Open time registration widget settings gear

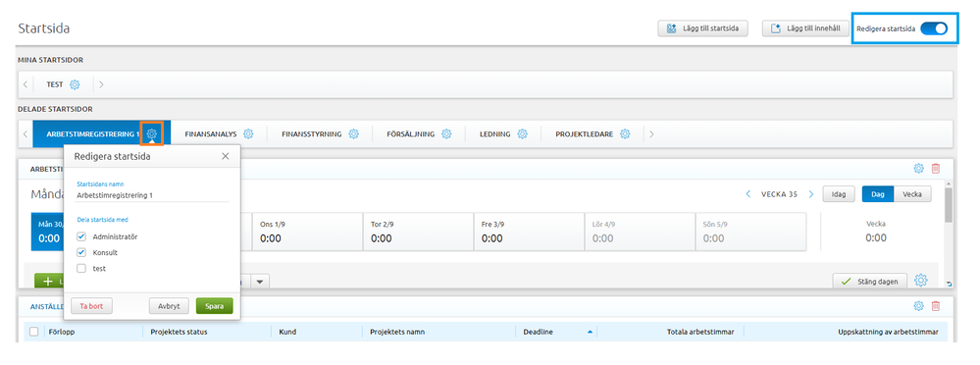(x=918, y=168)
